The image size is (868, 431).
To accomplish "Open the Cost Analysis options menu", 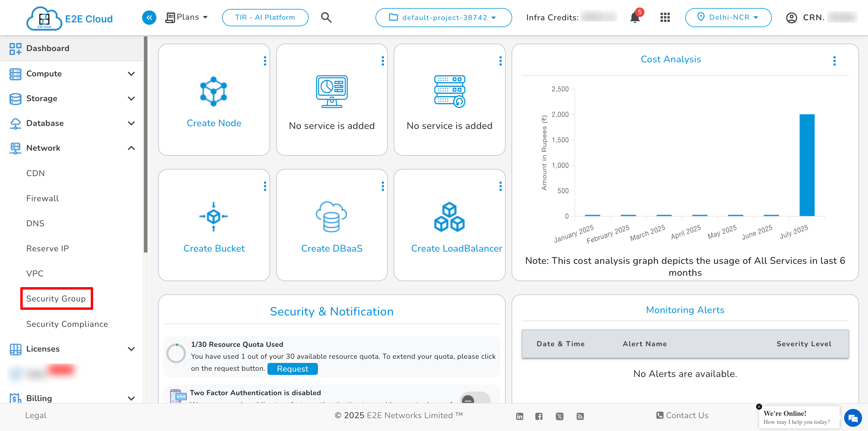I will pyautogui.click(x=835, y=61).
